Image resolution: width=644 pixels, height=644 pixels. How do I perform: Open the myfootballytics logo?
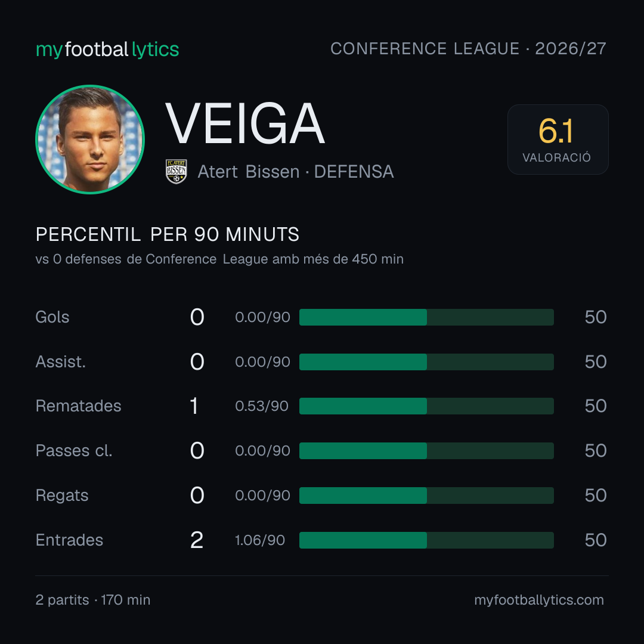[107, 49]
